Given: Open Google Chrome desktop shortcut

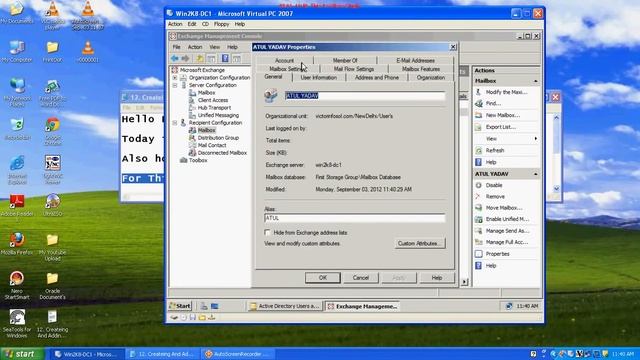Looking at the screenshot, I should click(53, 131).
